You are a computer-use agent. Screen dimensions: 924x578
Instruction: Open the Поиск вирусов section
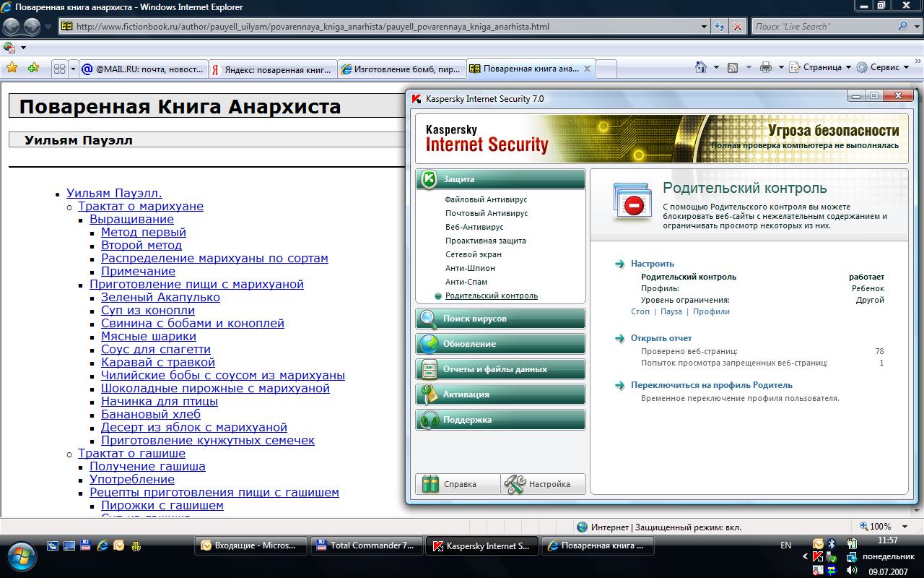500,319
